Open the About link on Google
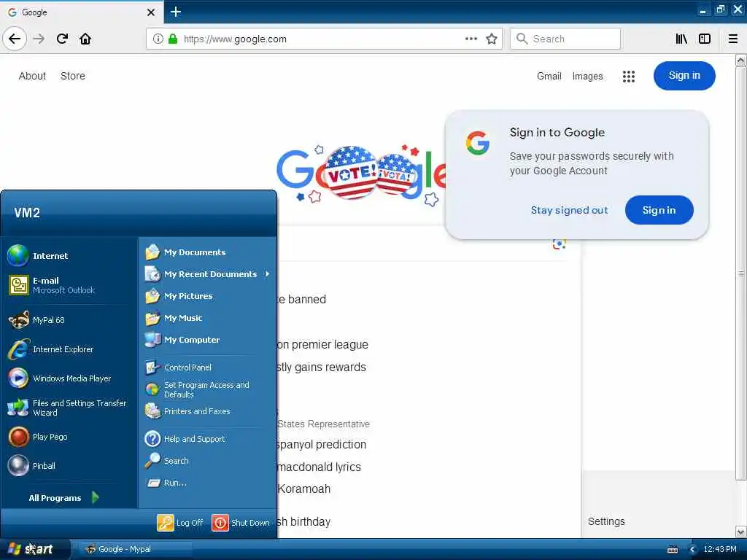 coord(32,76)
